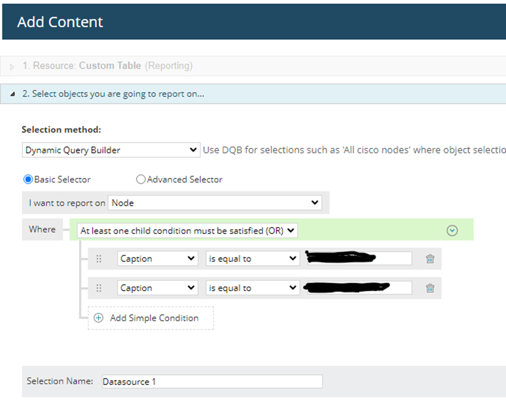Open the circled chevron menu in OR group

452,231
